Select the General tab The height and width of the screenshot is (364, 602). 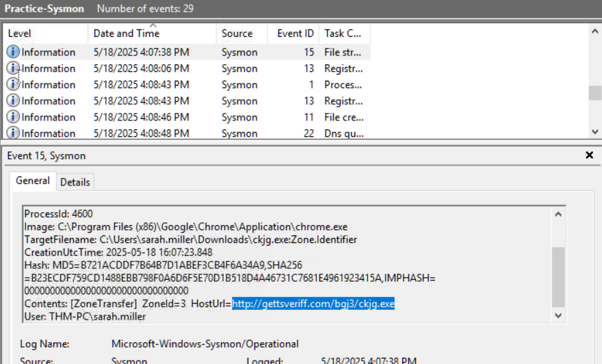(x=33, y=181)
